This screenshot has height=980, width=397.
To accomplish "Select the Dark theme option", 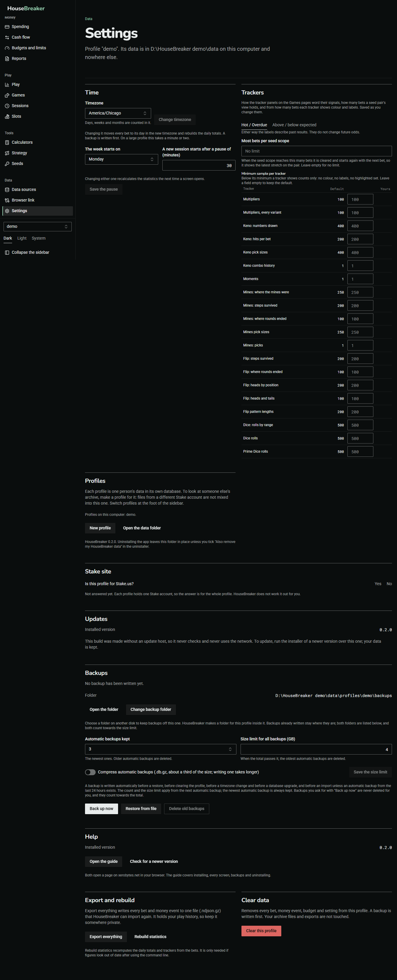I will point(8,238).
